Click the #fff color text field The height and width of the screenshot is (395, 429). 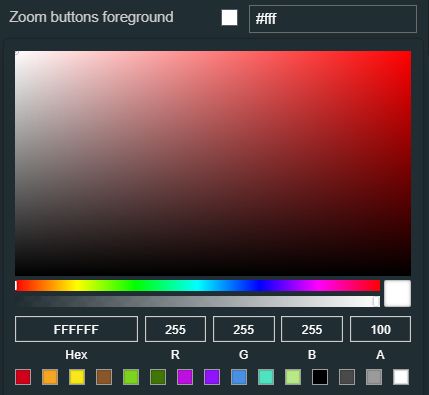[333, 19]
